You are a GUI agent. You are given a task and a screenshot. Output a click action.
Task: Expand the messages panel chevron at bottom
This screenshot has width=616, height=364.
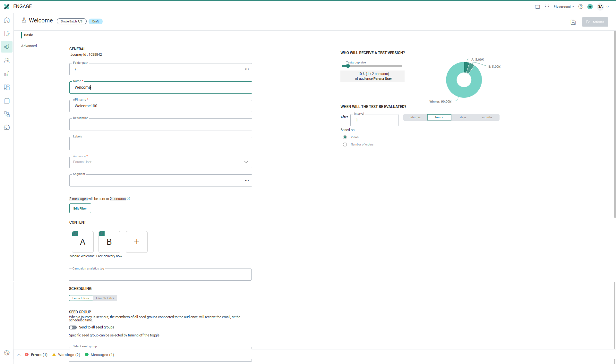pos(19,355)
